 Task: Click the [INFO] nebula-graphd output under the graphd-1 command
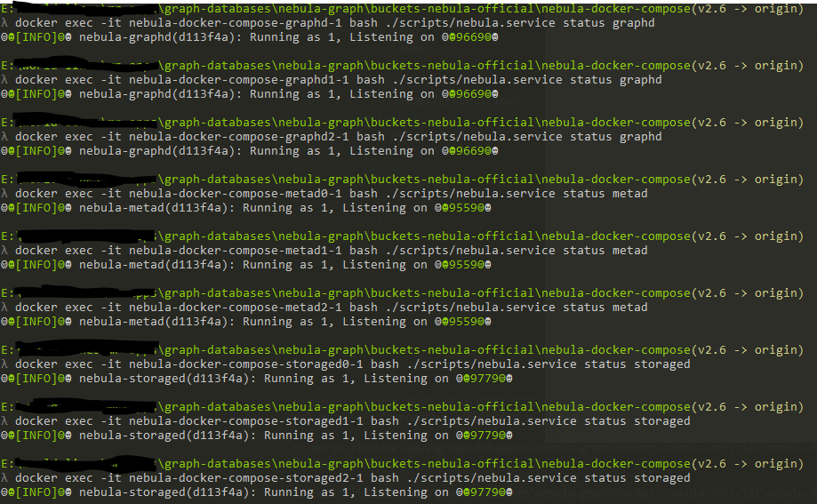250,37
